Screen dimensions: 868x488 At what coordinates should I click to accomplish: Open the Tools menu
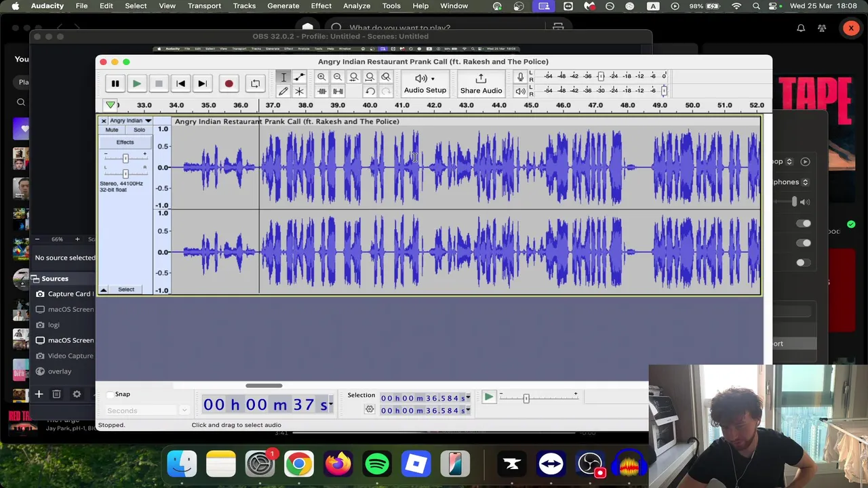tap(391, 6)
